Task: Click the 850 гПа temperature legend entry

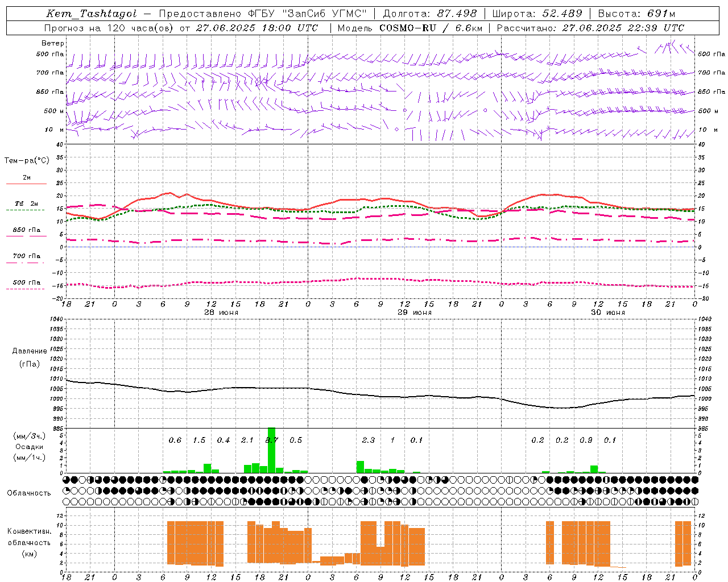Action: pyautogui.click(x=27, y=230)
